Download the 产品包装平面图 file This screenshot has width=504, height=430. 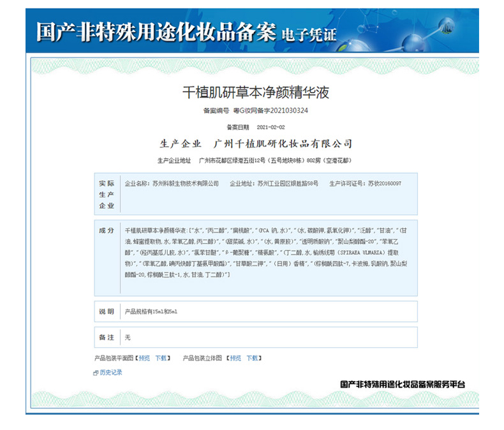161,358
